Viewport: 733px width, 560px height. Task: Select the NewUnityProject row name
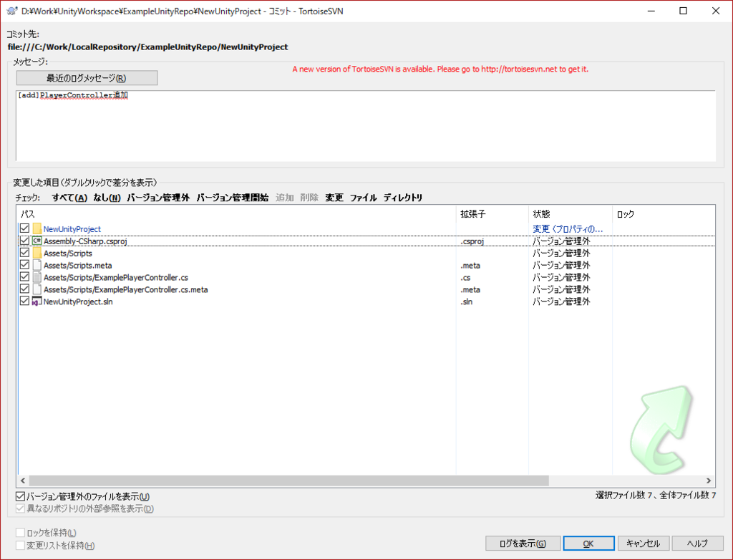(x=72, y=228)
